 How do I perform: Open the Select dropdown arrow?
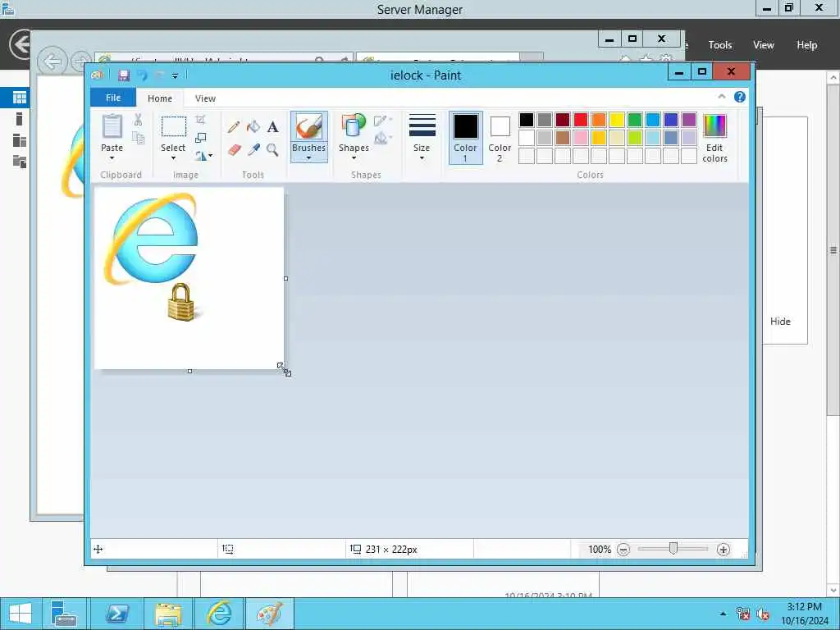(173, 158)
